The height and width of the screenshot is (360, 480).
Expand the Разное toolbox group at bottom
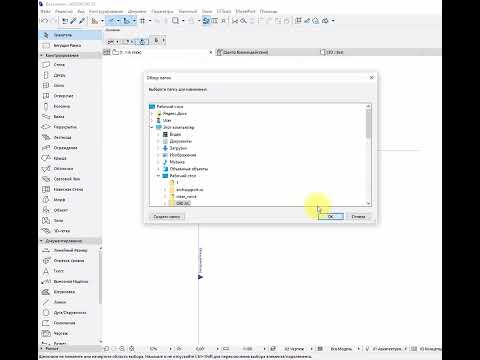pos(42,348)
